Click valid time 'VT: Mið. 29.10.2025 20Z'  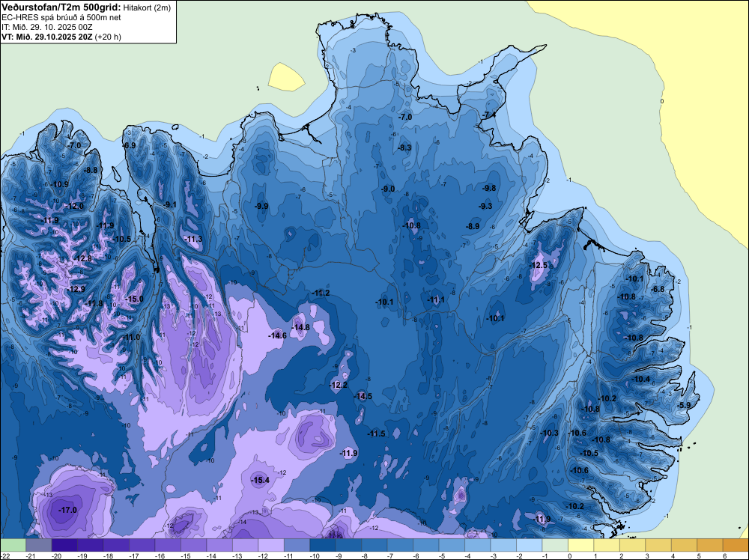point(47,37)
